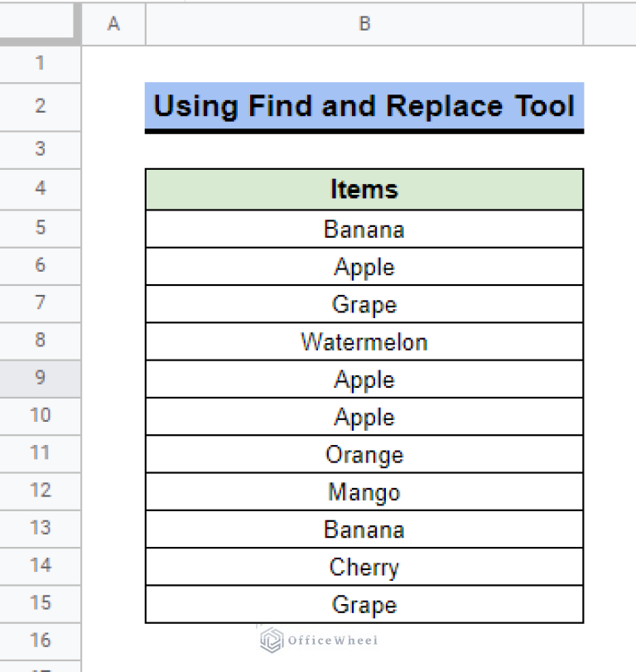Select row header 16

pos(39,641)
